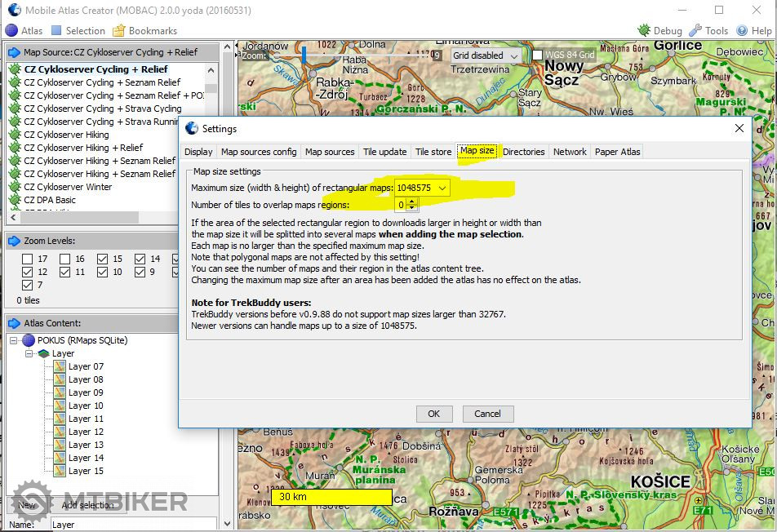777x532 pixels.
Task: Switch to the Tile store tab
Action: tap(433, 152)
